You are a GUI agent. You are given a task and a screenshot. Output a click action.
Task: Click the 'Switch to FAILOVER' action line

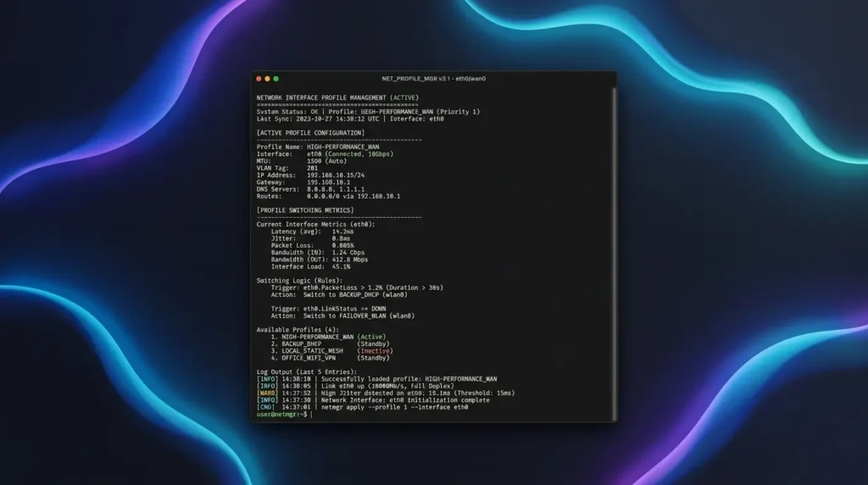coord(342,315)
